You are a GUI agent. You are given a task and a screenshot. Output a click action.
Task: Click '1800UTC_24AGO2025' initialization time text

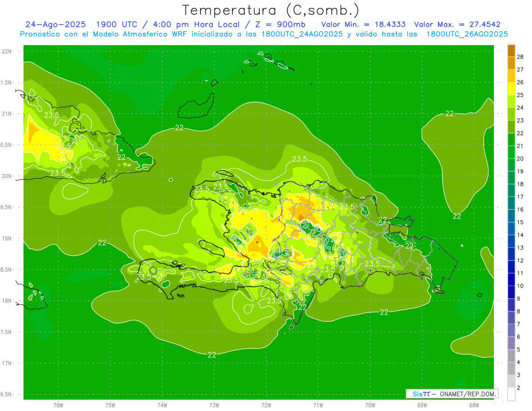[x=302, y=34]
